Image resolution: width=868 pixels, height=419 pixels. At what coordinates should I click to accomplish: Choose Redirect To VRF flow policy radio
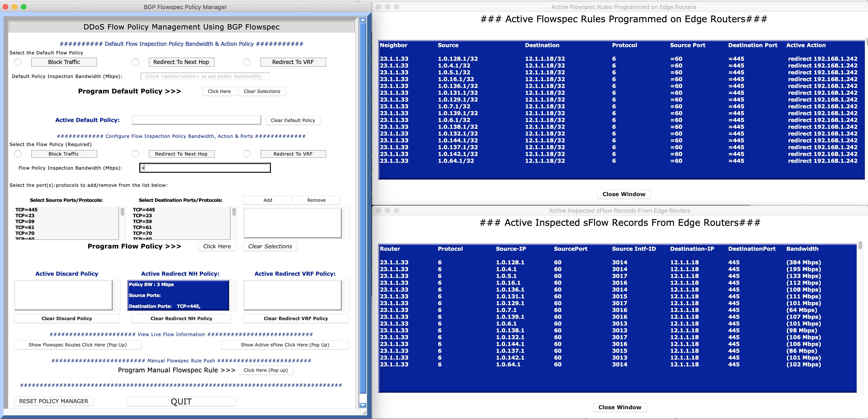click(247, 154)
